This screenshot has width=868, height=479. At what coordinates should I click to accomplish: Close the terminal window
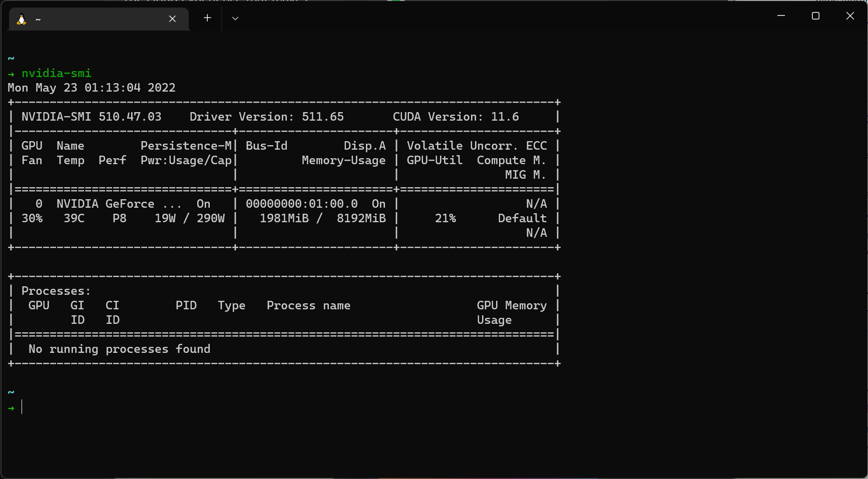coord(850,16)
